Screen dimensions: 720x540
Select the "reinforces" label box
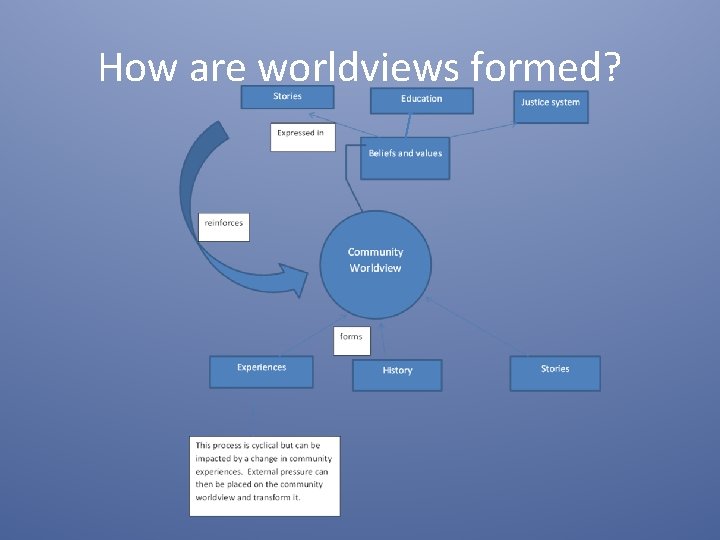(224, 227)
